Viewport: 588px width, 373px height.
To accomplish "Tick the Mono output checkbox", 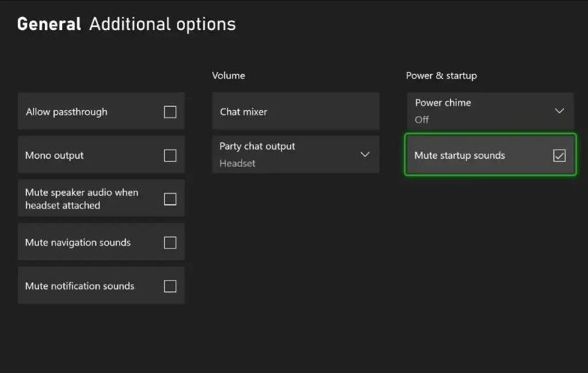I will 170,155.
